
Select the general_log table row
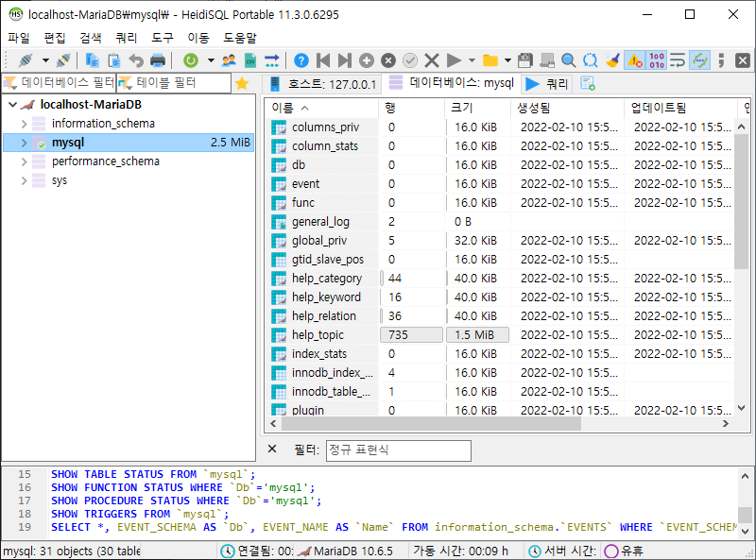point(499,222)
